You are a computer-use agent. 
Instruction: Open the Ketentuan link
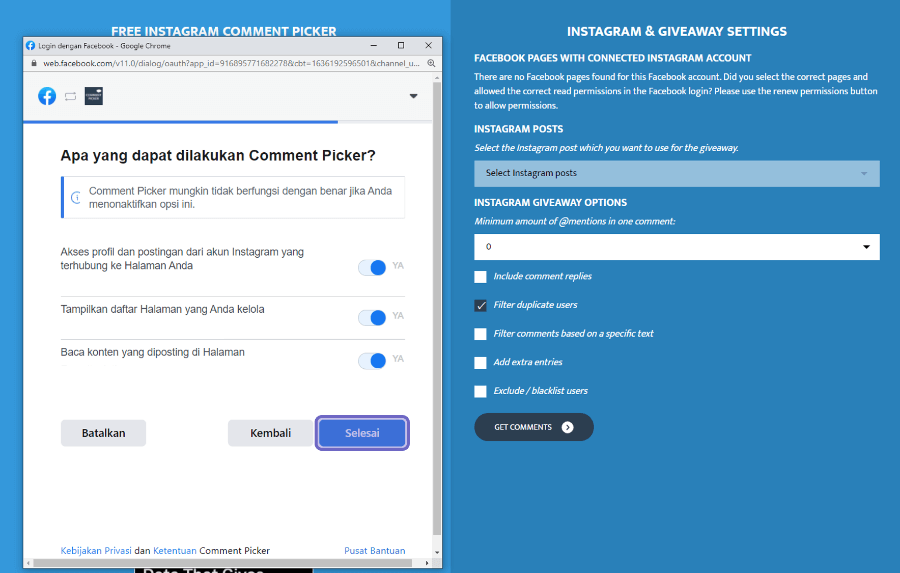coord(174,551)
